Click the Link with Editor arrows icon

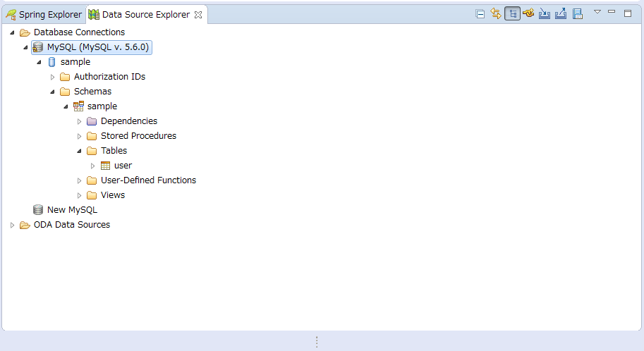[x=496, y=13]
